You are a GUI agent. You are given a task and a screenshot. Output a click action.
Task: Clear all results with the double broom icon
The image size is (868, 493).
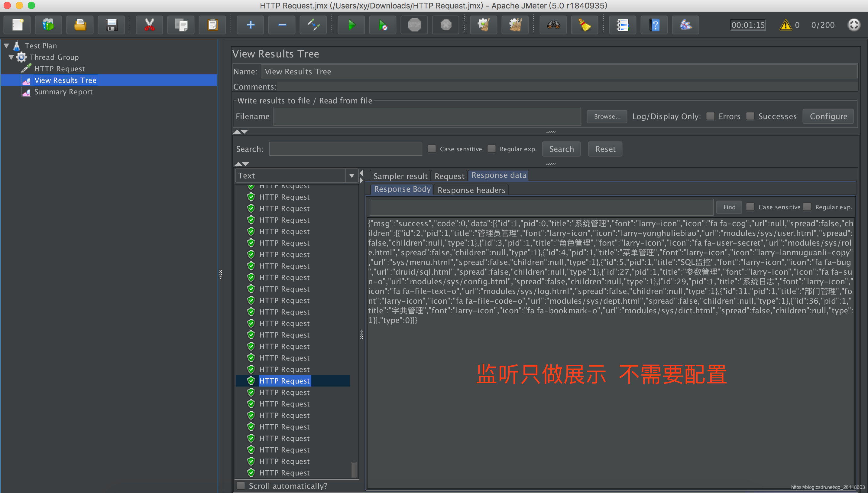click(515, 25)
